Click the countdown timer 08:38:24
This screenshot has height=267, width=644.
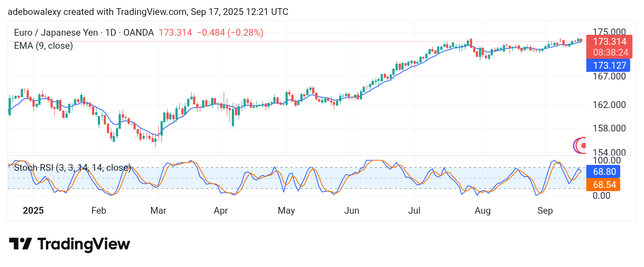610,52
